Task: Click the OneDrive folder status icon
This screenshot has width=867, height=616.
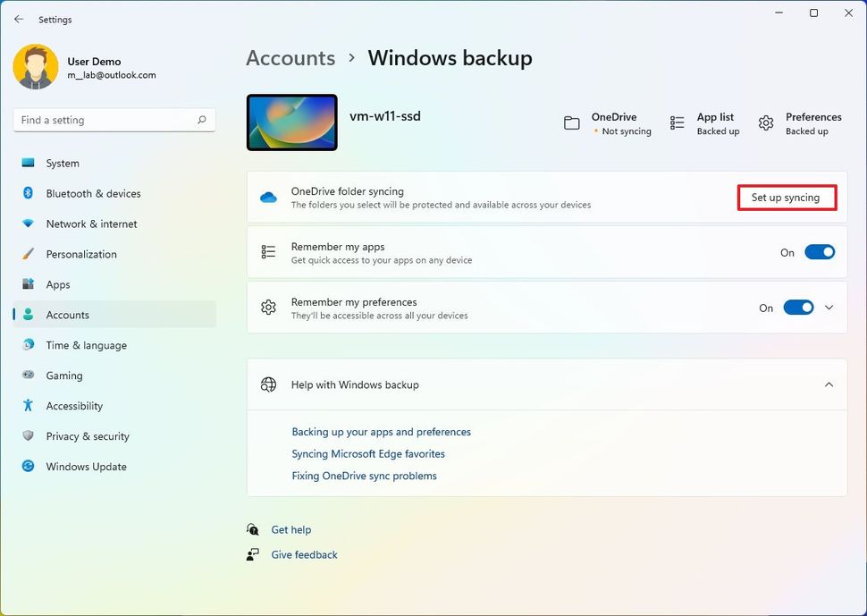Action: click(x=572, y=123)
